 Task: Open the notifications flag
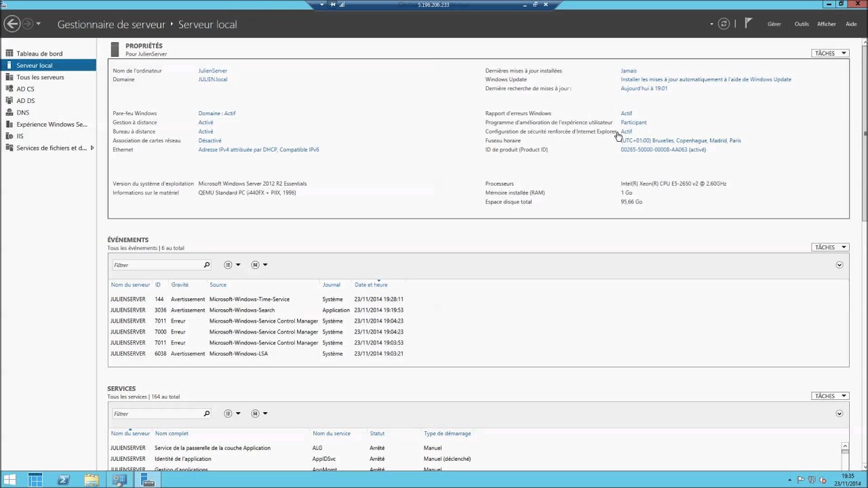[x=748, y=24]
